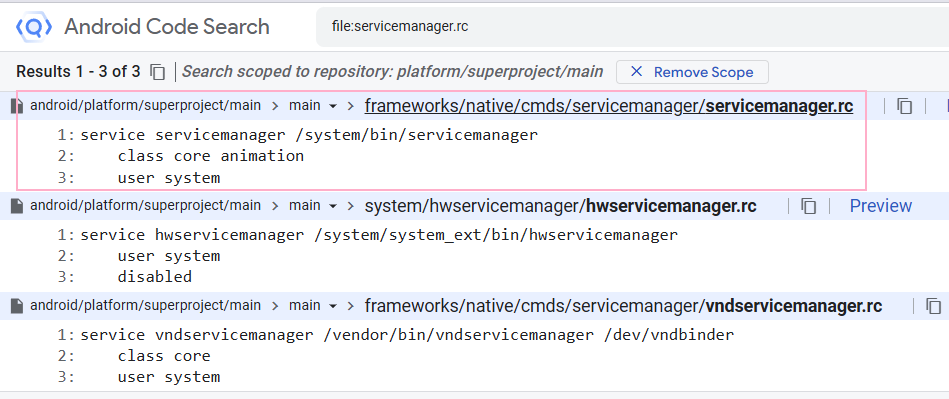Click the Android Code Search logo icon
This screenshot has width=949, height=399.
[x=33, y=27]
